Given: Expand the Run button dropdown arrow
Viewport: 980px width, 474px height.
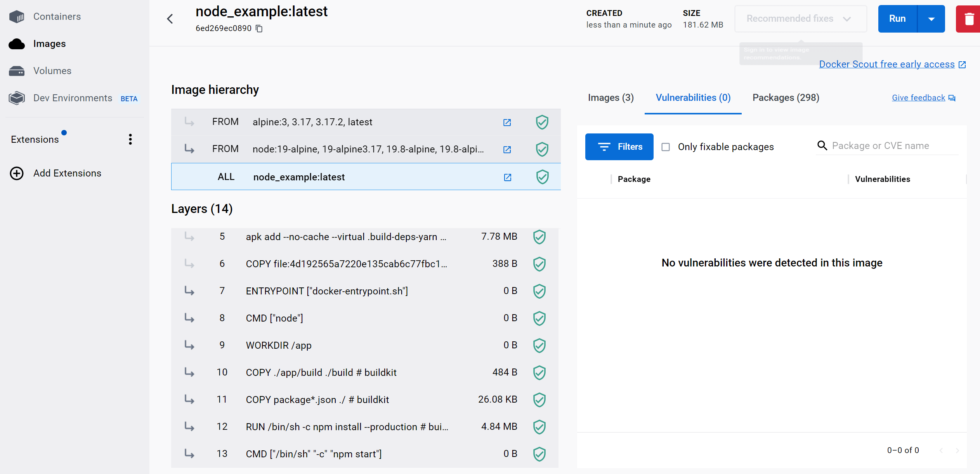Looking at the screenshot, I should point(931,18).
